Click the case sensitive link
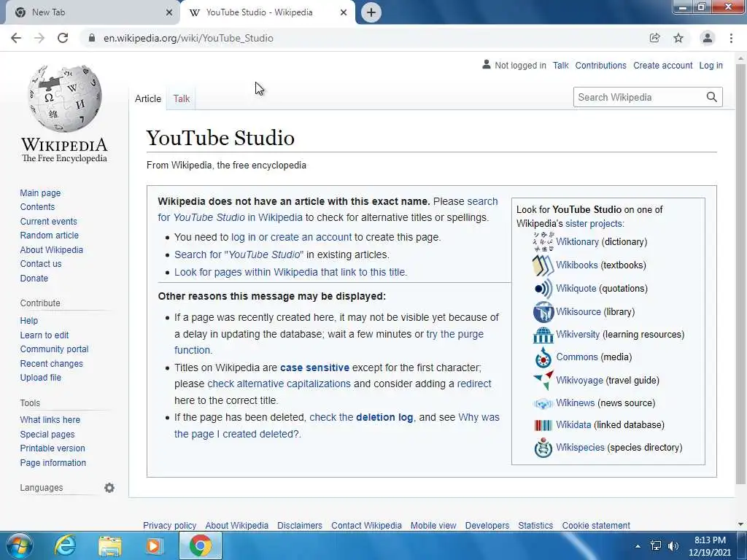 [x=314, y=367]
